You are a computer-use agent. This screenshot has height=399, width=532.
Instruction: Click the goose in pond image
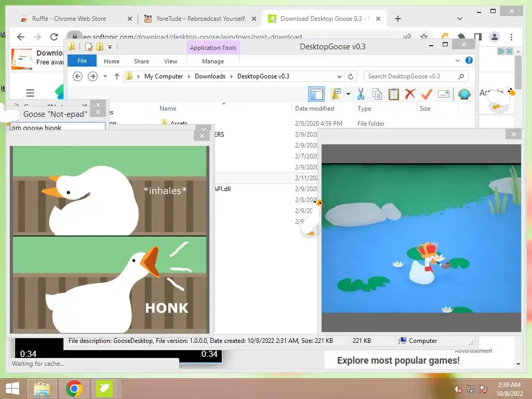pyautogui.click(x=421, y=238)
